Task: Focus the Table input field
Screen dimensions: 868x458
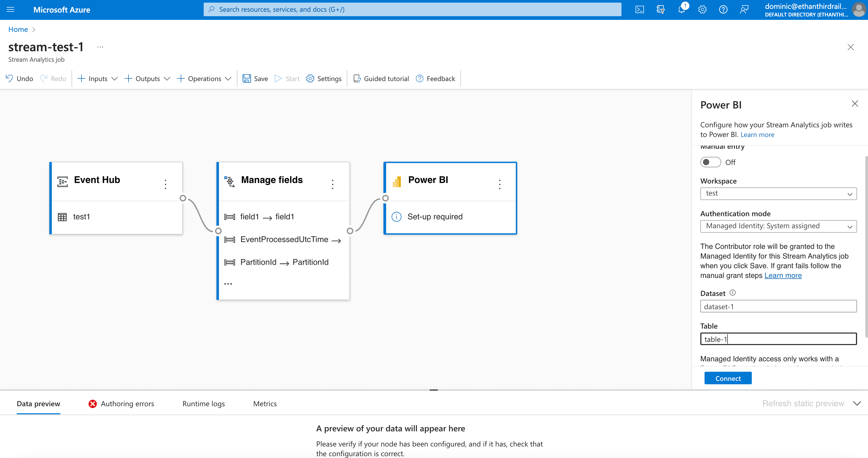Action: [778, 339]
